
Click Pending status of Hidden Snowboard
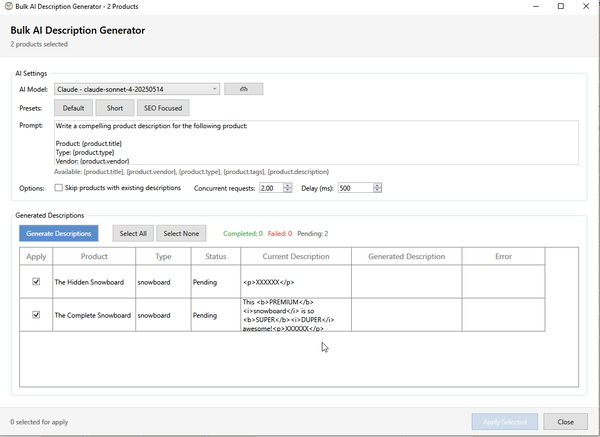click(216, 282)
